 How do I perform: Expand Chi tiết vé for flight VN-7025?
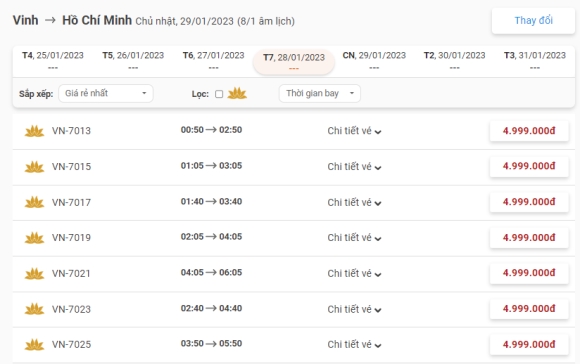coord(354,344)
